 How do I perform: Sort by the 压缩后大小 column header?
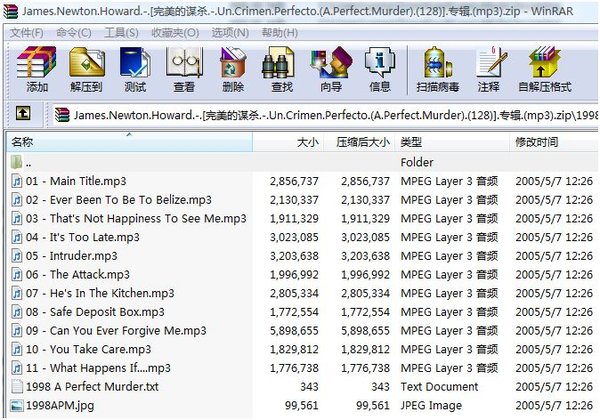360,142
